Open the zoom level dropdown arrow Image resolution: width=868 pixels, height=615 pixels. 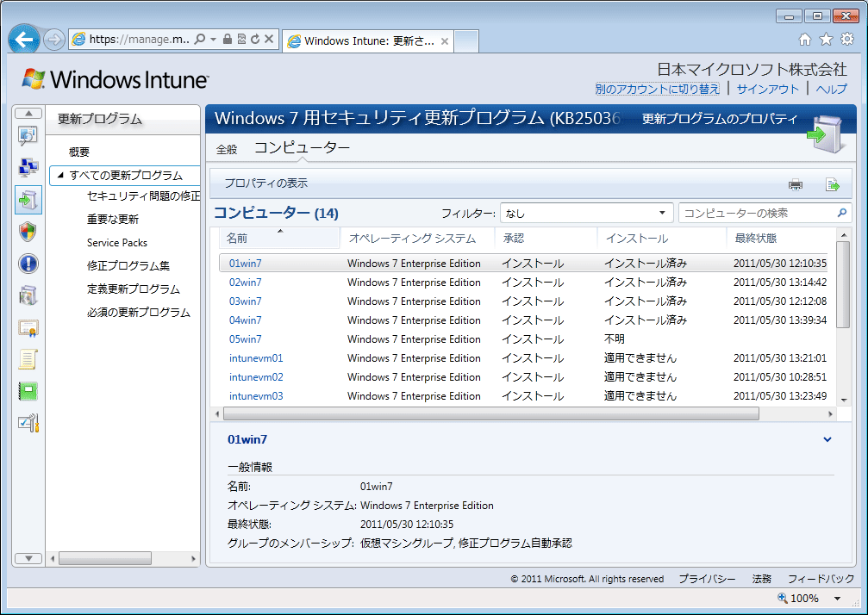tap(838, 599)
